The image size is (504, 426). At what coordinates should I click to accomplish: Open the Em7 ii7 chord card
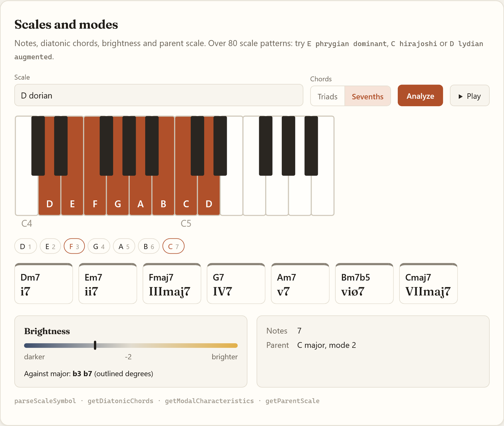pyautogui.click(x=108, y=283)
